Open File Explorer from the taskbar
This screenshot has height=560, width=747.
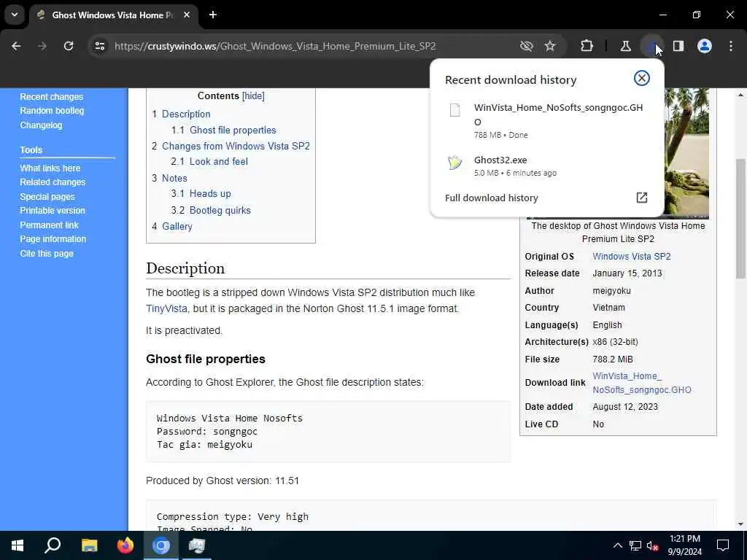[89, 545]
